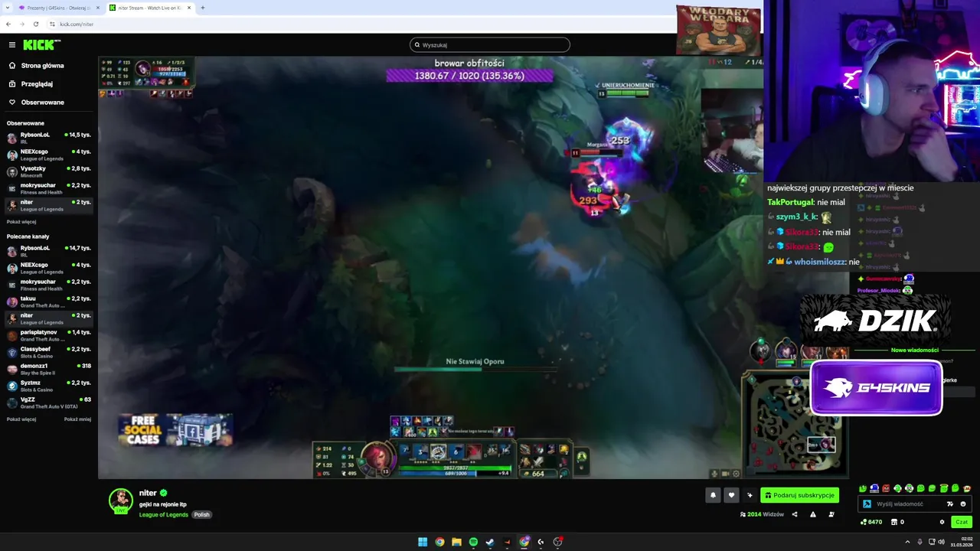
Task: Switch to Prezenty G4Skins browser tab
Action: tap(58, 8)
